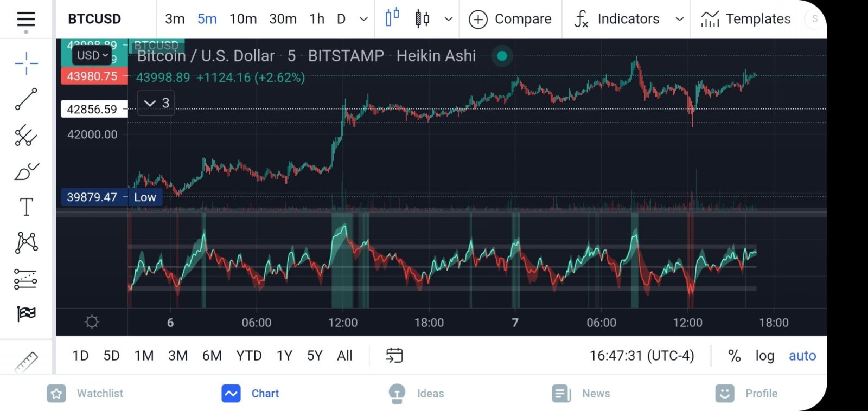The width and height of the screenshot is (868, 411).
Task: Switch to 10m timeframe
Action: (243, 19)
